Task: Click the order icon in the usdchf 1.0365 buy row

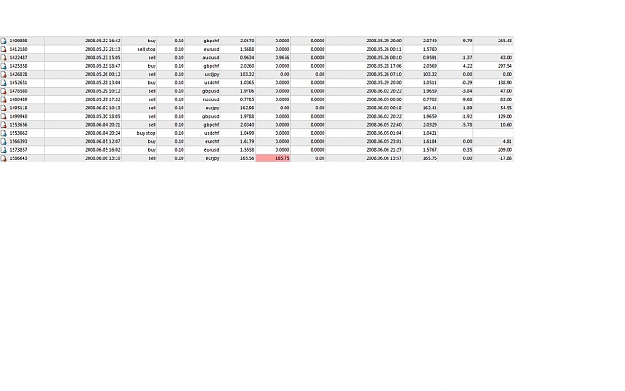Action: tap(4, 83)
